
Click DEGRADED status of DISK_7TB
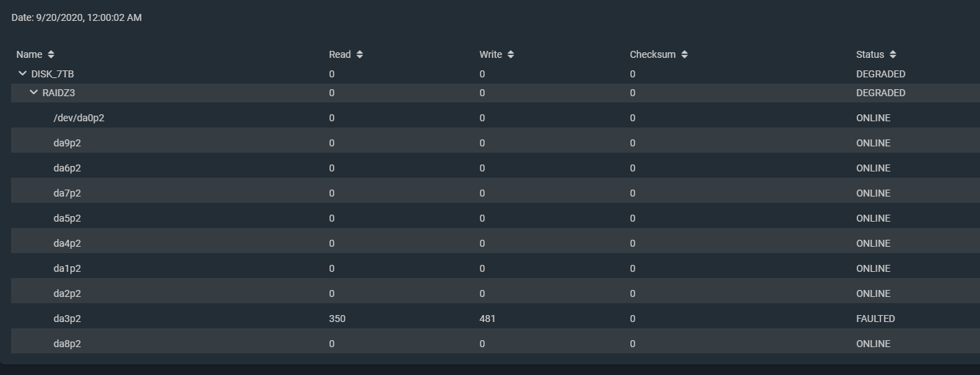(x=880, y=74)
